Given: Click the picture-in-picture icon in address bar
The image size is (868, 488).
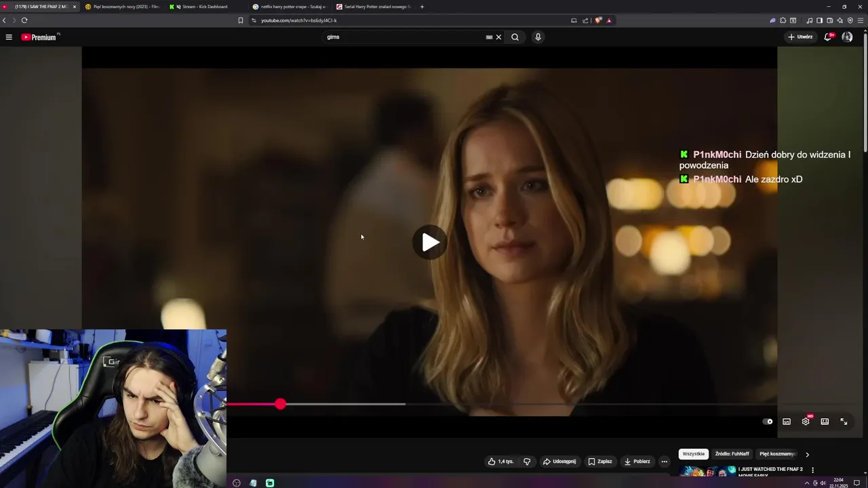Looking at the screenshot, I should click(574, 20).
